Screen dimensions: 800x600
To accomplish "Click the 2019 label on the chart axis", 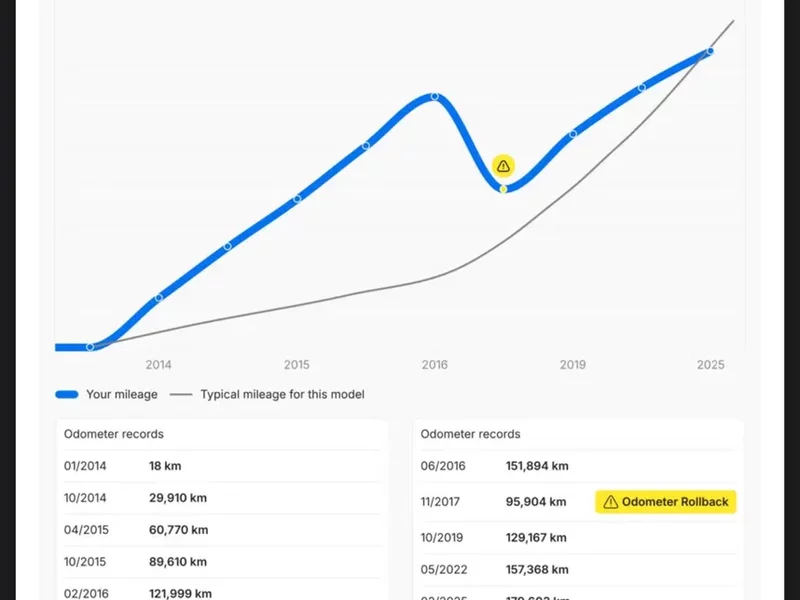I will click(572, 366).
